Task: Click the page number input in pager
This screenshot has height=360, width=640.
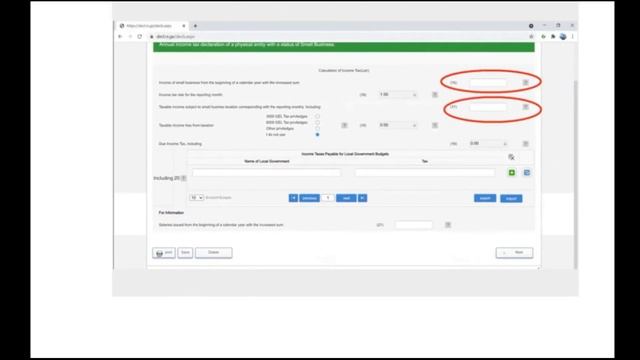Action: (327, 198)
